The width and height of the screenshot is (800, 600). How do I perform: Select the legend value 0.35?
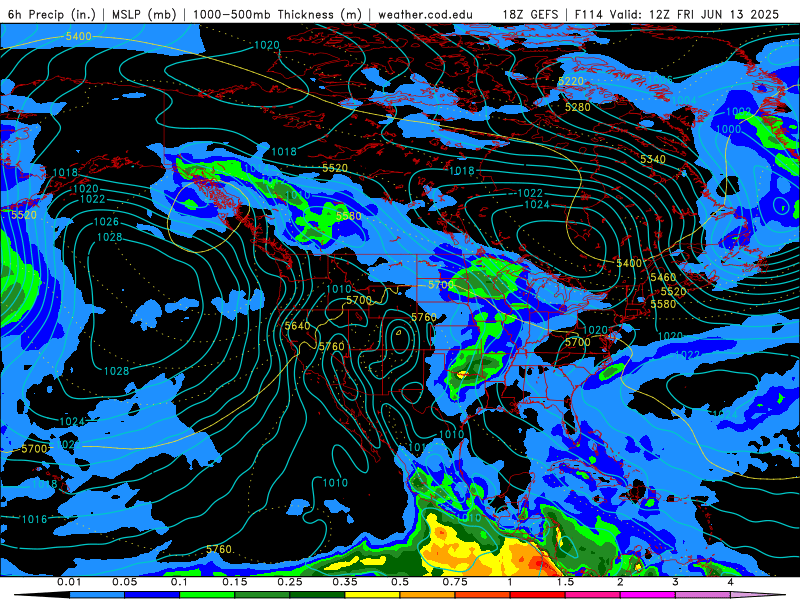pyautogui.click(x=345, y=582)
